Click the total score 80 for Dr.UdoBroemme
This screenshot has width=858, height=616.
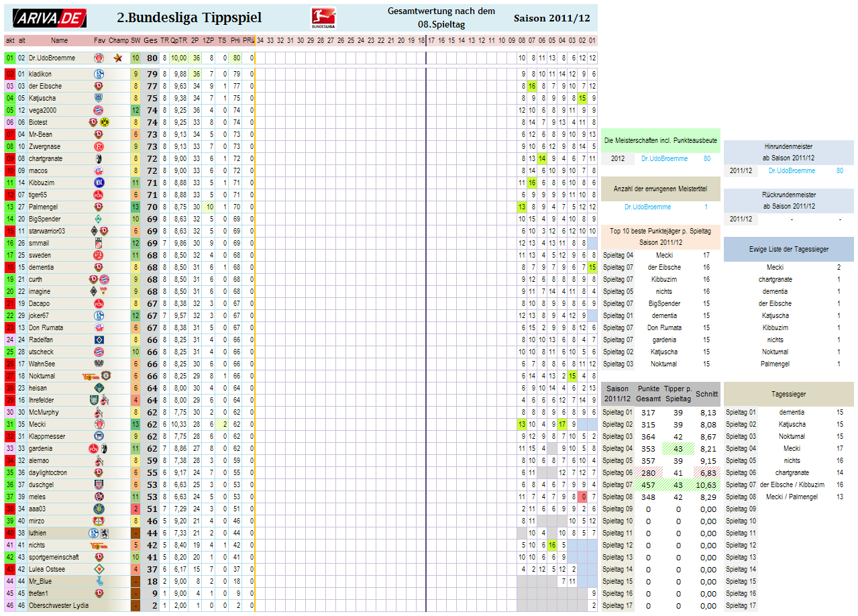pyautogui.click(x=152, y=58)
